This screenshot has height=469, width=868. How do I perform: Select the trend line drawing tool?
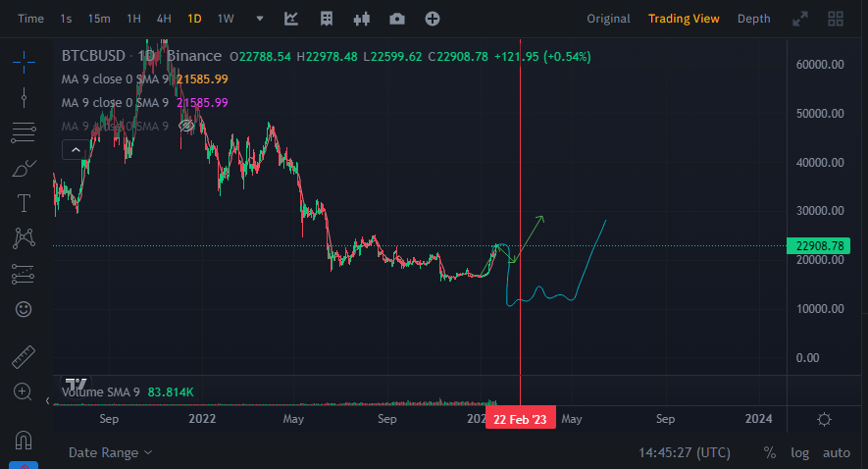tap(24, 97)
